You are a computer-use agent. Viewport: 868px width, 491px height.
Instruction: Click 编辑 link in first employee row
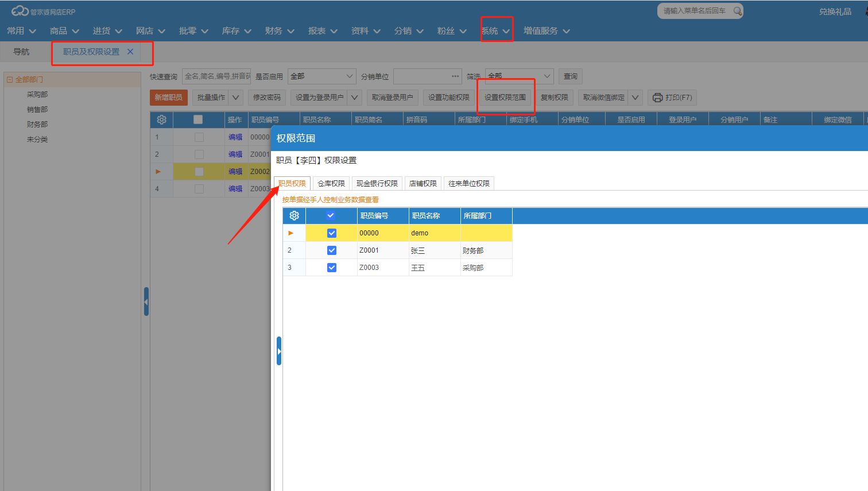tap(235, 137)
